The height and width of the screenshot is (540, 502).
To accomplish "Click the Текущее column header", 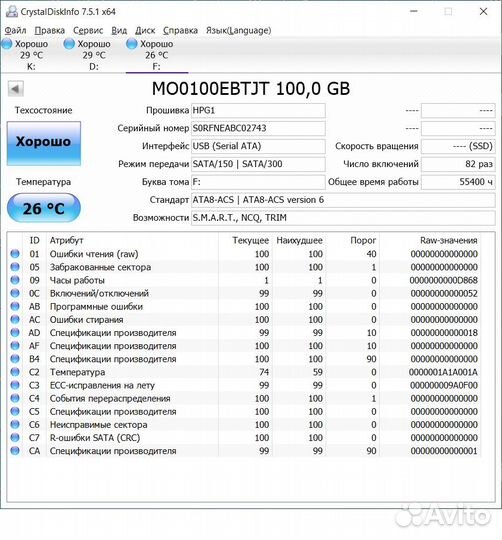I will (x=250, y=240).
